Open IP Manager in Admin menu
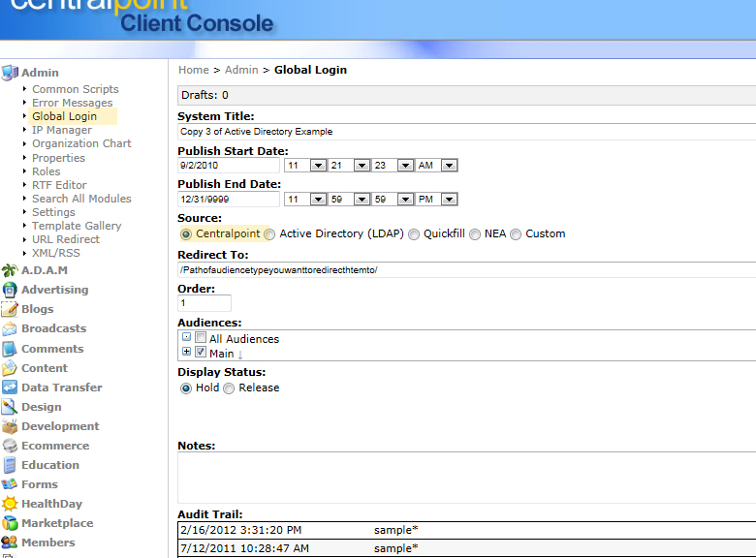756x558 pixels. [x=61, y=130]
